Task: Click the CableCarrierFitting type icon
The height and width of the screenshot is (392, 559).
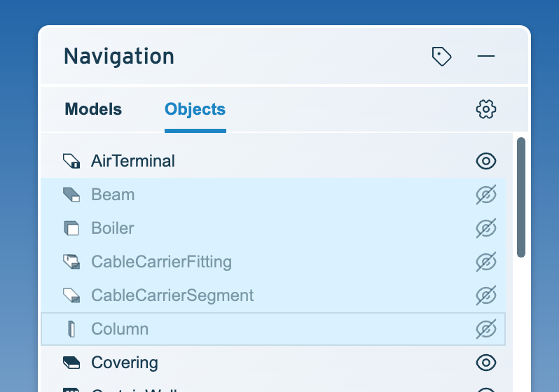Action: tap(71, 262)
